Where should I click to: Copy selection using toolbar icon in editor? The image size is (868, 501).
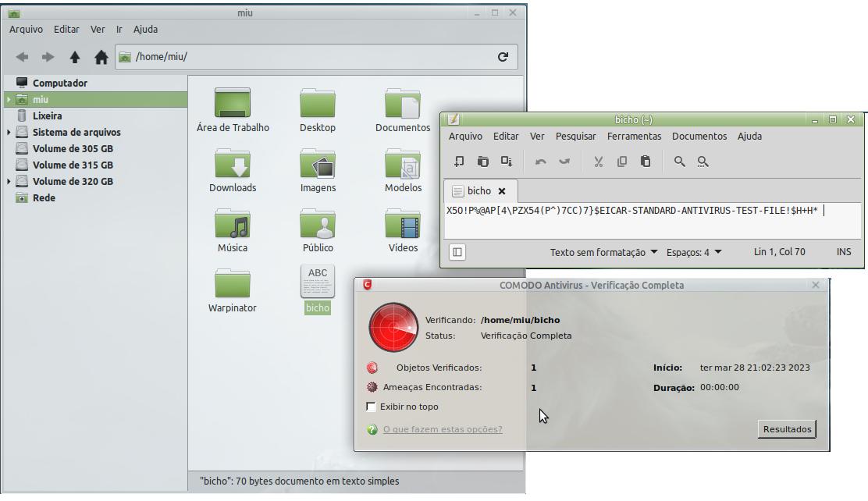621,162
